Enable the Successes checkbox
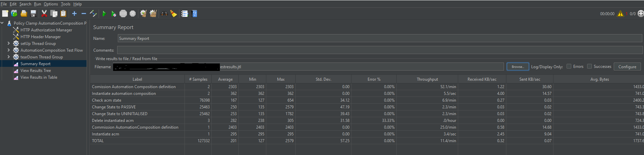This screenshot has width=644, height=155. pos(589,66)
